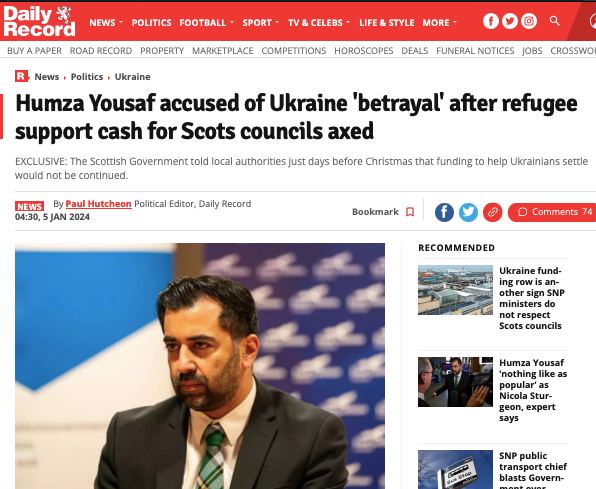The width and height of the screenshot is (596, 489).
Task: Open author Paul Hutcheon's profile link
Action: click(98, 204)
